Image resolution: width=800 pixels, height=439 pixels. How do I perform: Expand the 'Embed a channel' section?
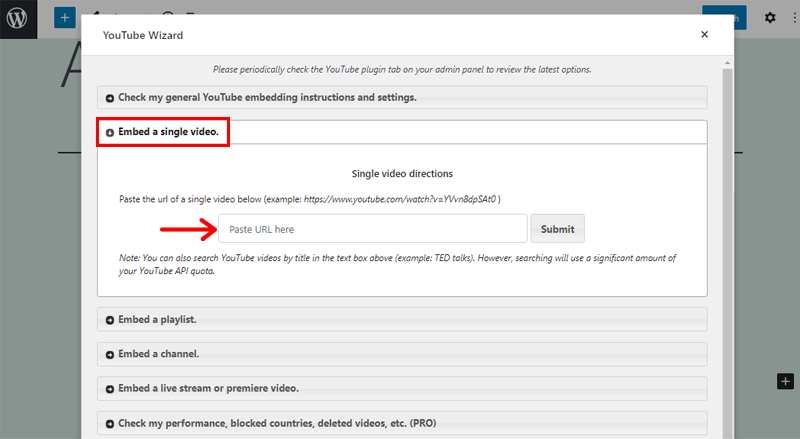point(402,354)
